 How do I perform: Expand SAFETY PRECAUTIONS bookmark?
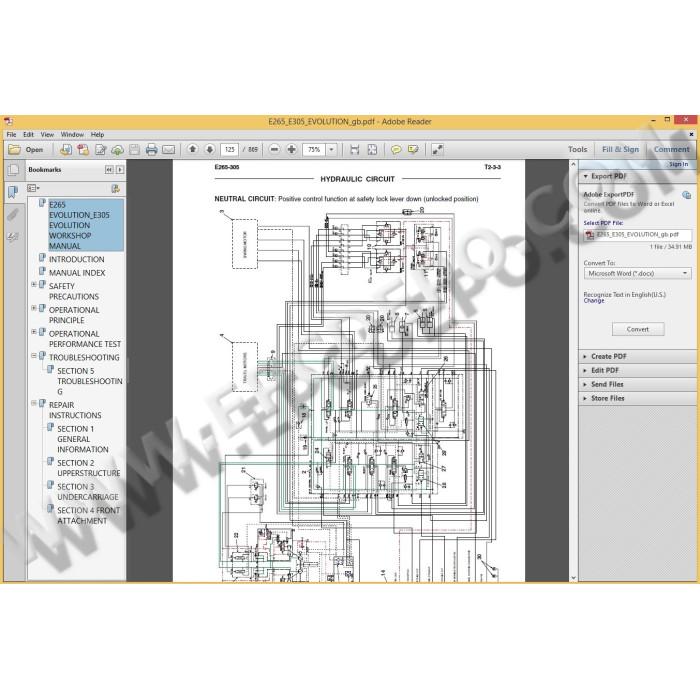[x=34, y=284]
